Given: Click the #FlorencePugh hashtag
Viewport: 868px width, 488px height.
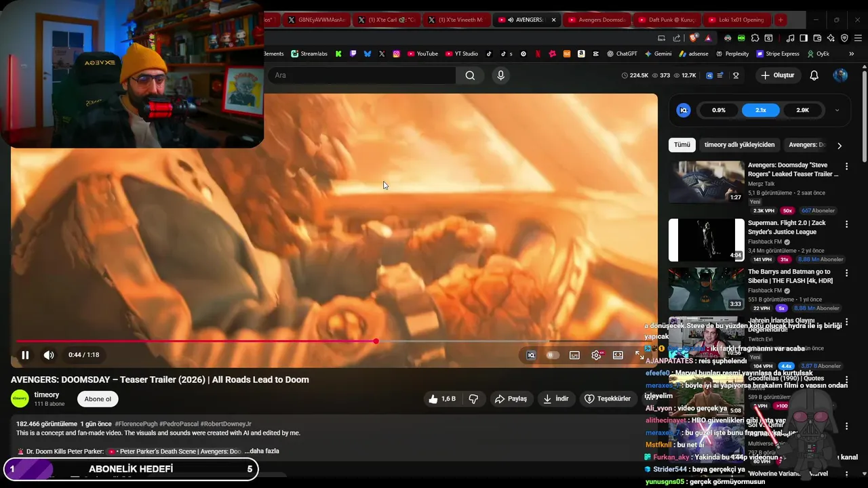Looking at the screenshot, I should pyautogui.click(x=136, y=424).
